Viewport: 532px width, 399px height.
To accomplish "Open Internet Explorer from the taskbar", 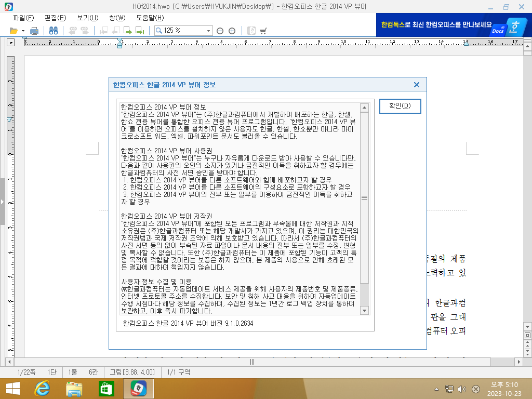I will pyautogui.click(x=43, y=389).
